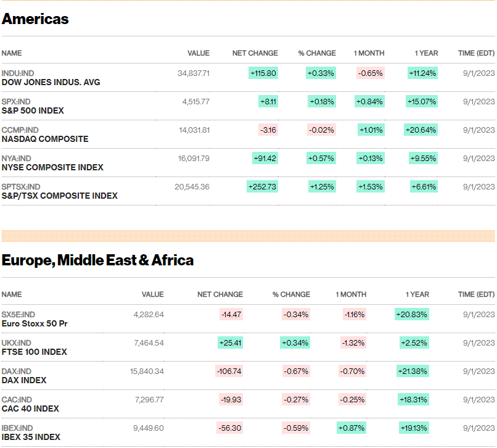Image resolution: width=497 pixels, height=448 pixels.
Task: Click the S&P 500 value 4,515.77
Action: [x=196, y=102]
